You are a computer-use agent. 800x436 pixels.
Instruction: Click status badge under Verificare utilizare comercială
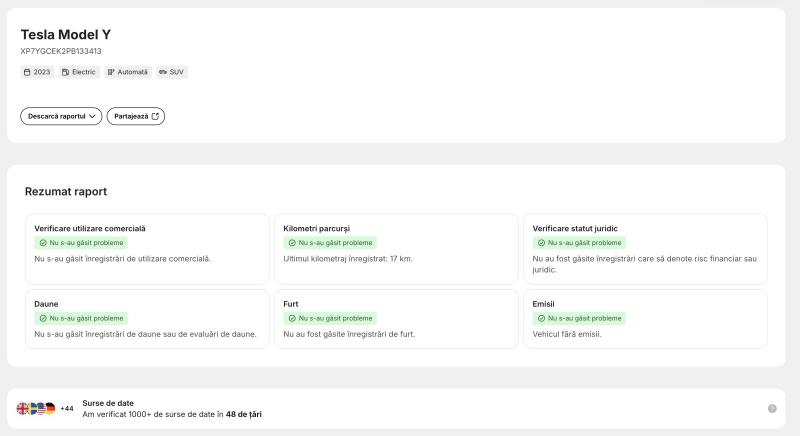click(81, 243)
